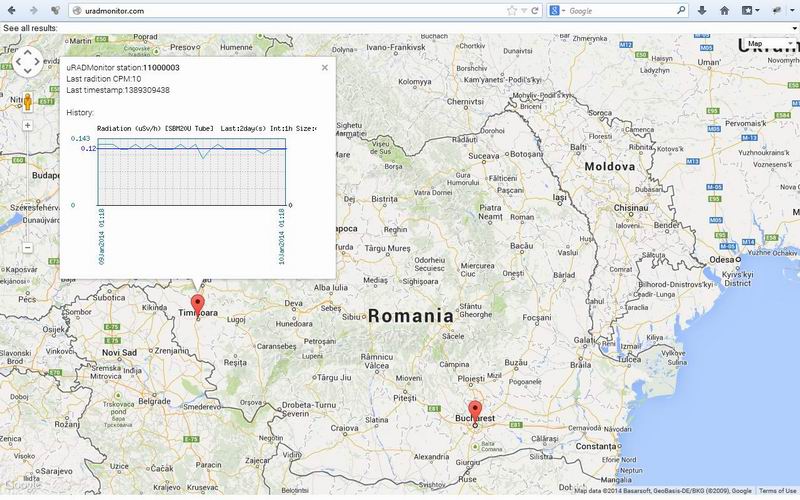Close the uRADMonitor station info window

324,67
